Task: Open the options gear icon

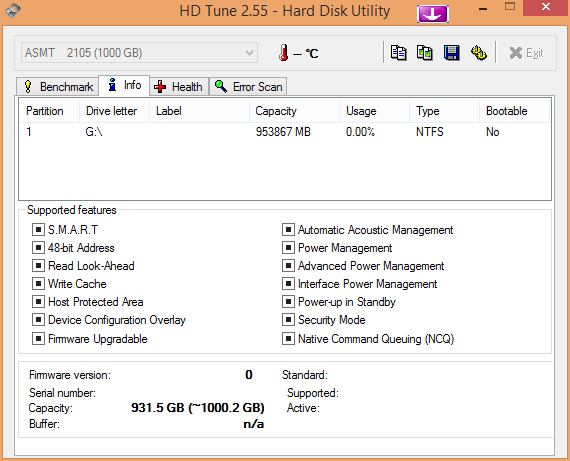Action: [479, 53]
